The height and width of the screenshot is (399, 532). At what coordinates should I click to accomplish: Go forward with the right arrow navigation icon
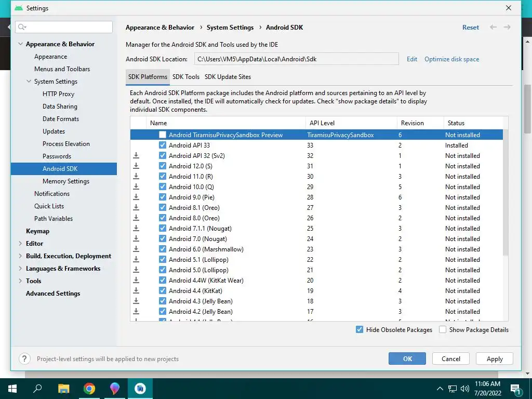[507, 27]
